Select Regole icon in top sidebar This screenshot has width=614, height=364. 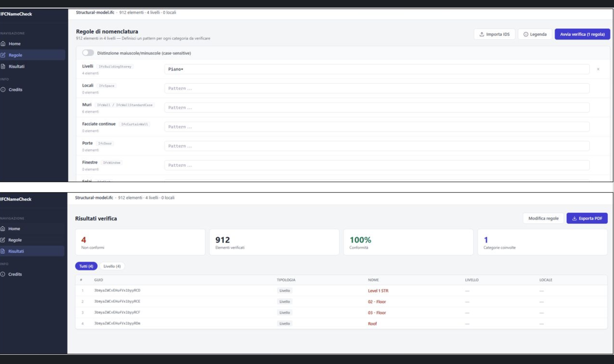coord(4,55)
